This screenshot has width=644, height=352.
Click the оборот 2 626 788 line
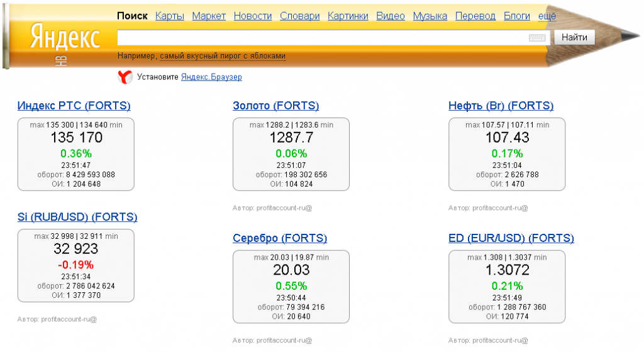tap(508, 175)
